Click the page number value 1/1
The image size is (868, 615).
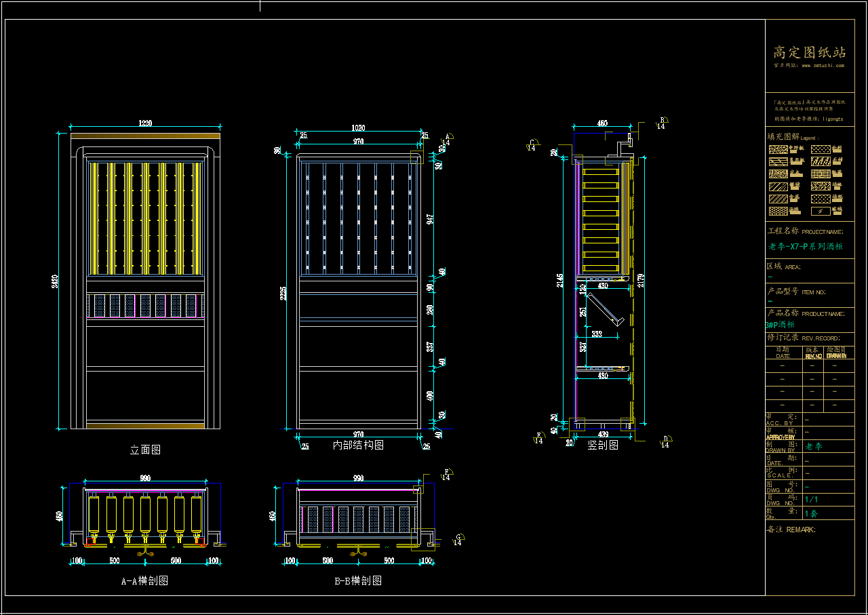pos(811,499)
